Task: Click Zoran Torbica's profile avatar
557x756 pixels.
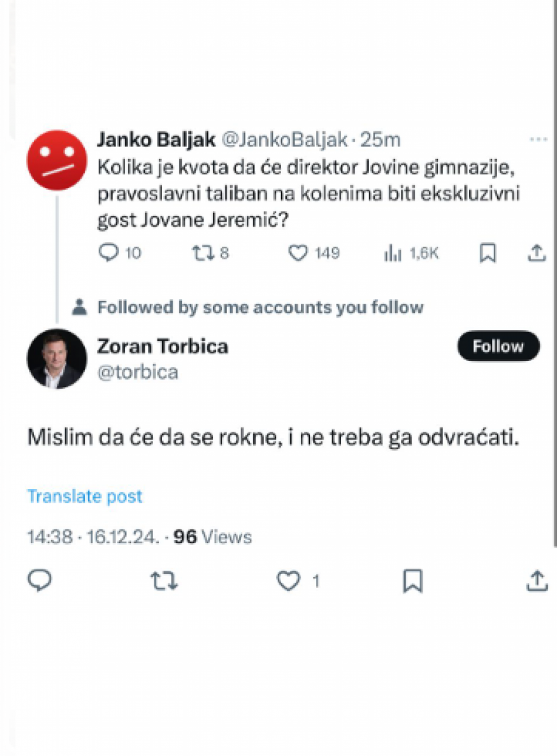Action: point(56,359)
